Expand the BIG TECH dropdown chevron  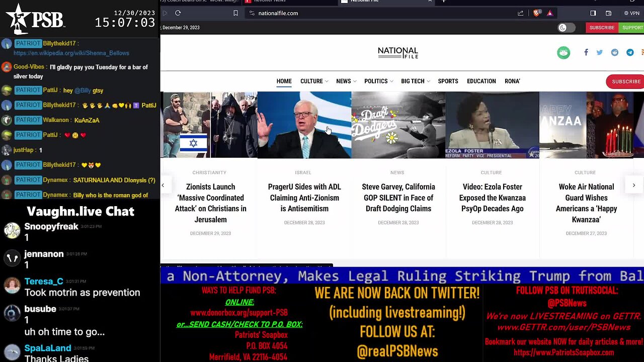point(428,81)
